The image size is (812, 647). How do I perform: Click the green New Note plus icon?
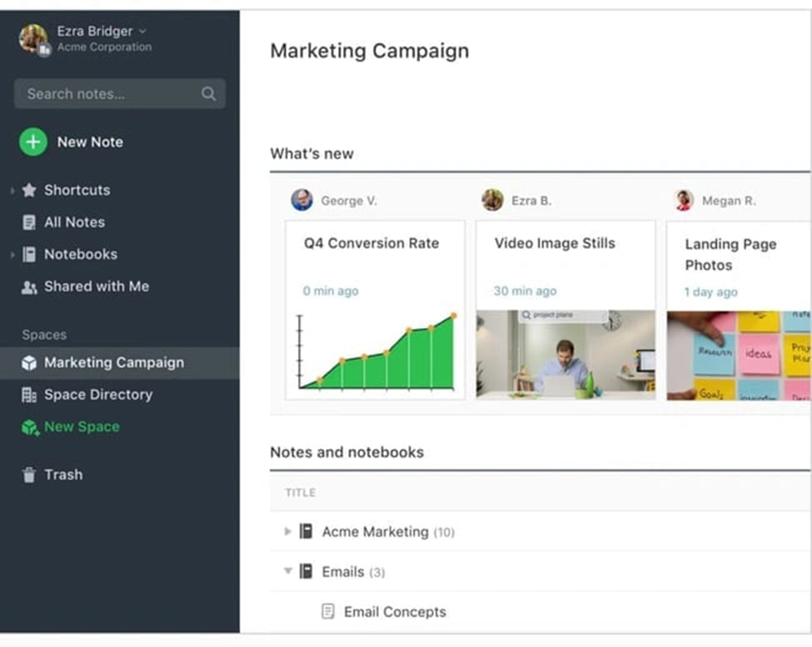pos(33,142)
